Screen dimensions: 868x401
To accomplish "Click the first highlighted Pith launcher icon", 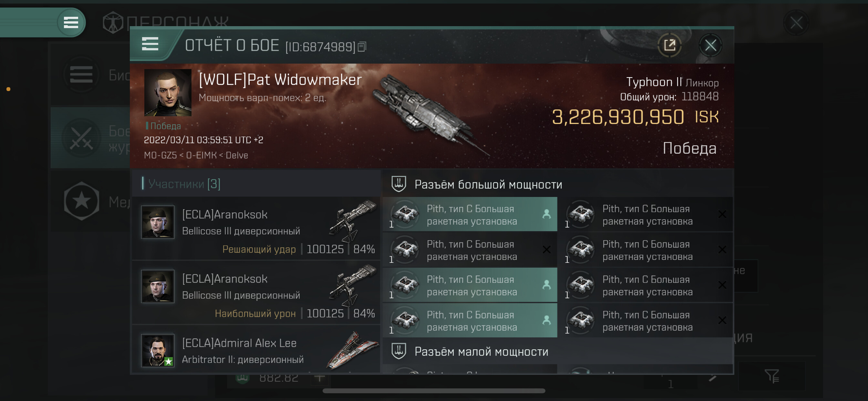I will (x=405, y=214).
